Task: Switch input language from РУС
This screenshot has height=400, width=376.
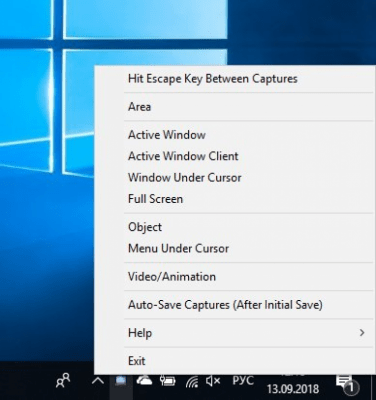Action: click(x=243, y=380)
